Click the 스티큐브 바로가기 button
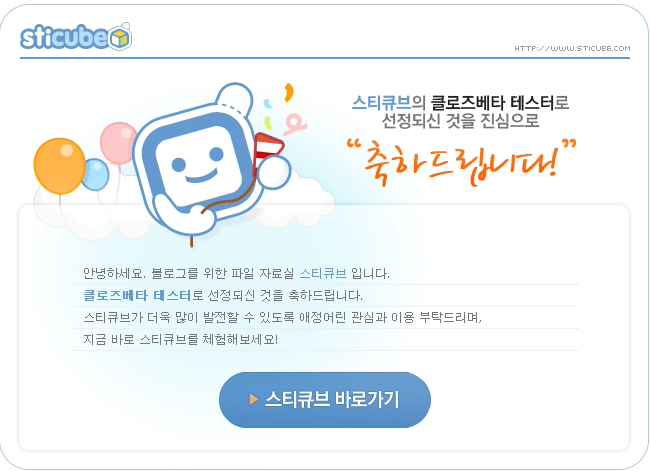This screenshot has width=650, height=472. pyautogui.click(x=325, y=400)
